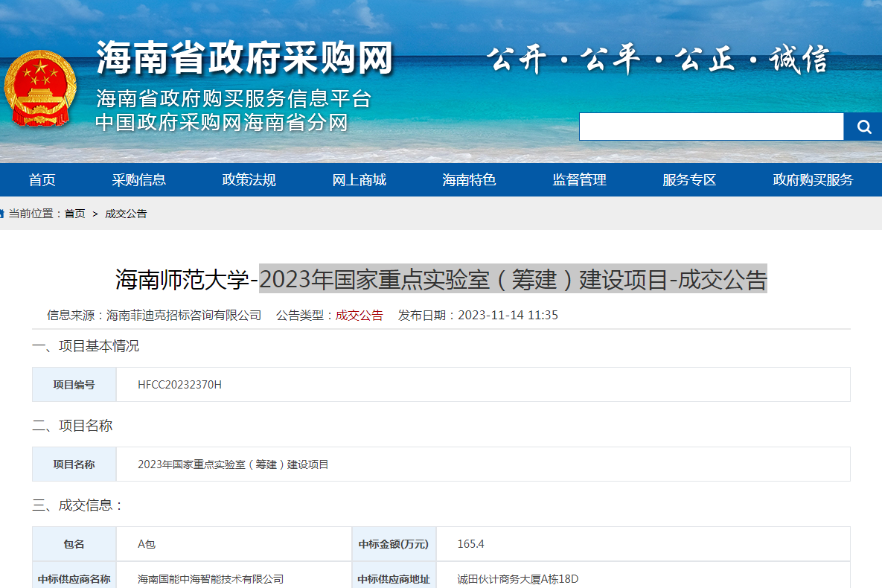
Task: Open the 政策法规 navigation menu
Action: [x=249, y=180]
